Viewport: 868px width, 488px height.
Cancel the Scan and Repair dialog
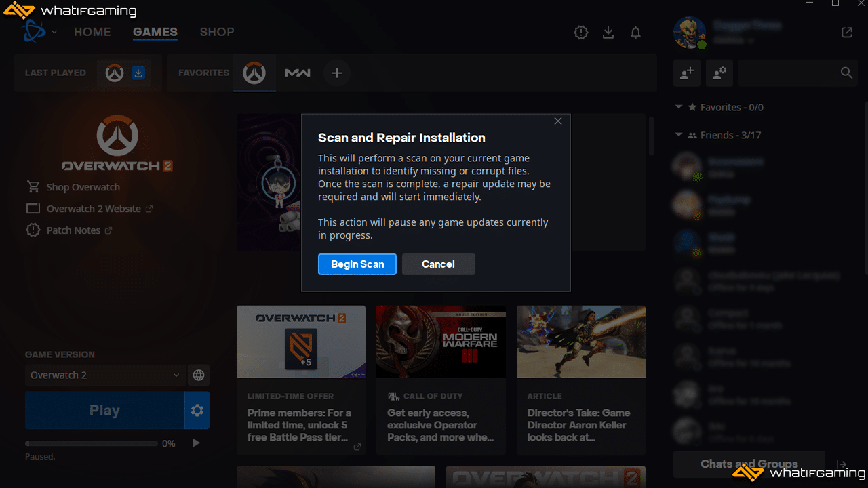438,264
